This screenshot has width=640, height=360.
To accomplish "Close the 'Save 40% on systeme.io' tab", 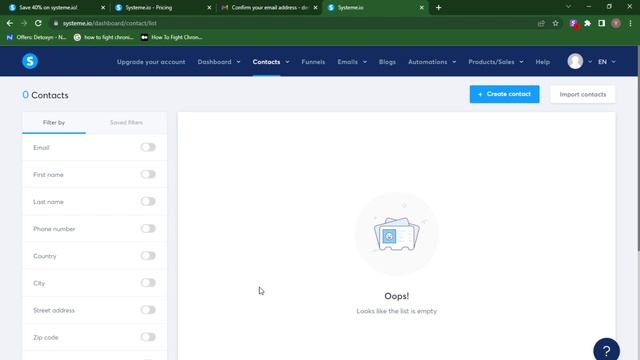I will tap(103, 7).
